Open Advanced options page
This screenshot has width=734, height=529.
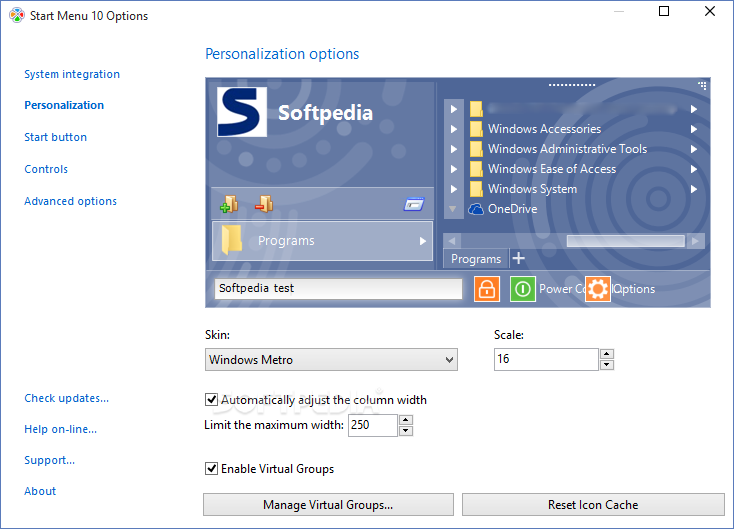tap(71, 201)
